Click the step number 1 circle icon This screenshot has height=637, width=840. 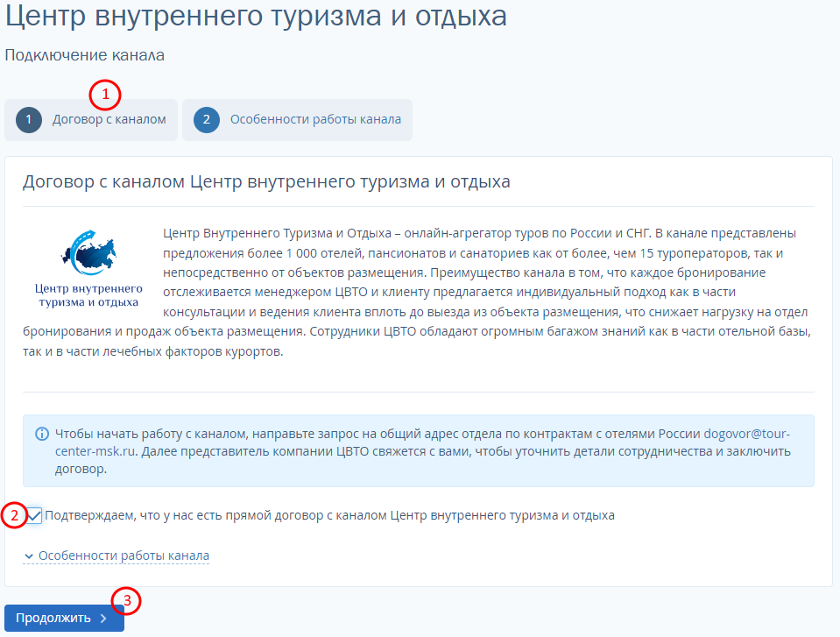pos(29,120)
